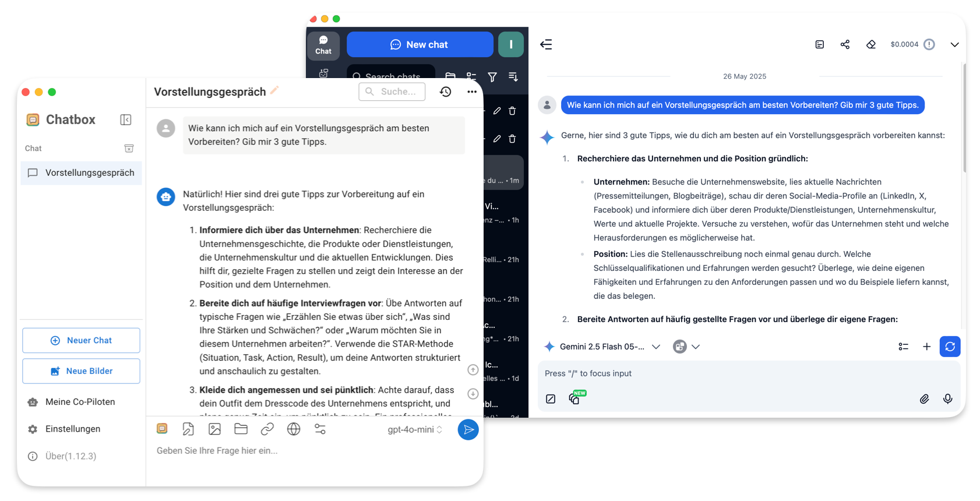Image resolution: width=980 pixels, height=501 pixels.
Task: Expand the Gemini 2.5 Flash model dropdown
Action: [x=602, y=347]
